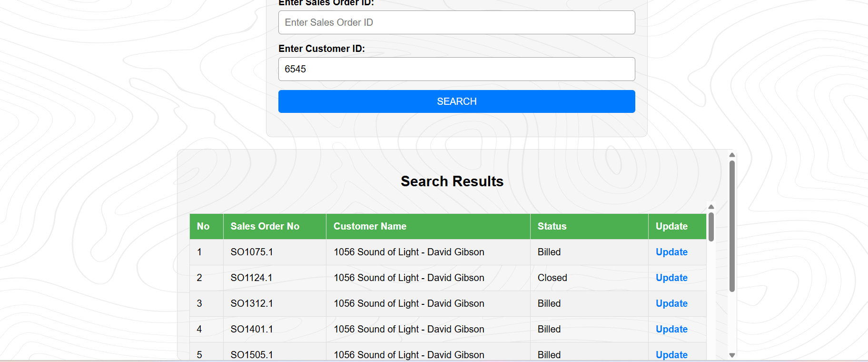Viewport: 868px width, 362px height.
Task: Click the outer results scrollbar up arrow
Action: 732,155
